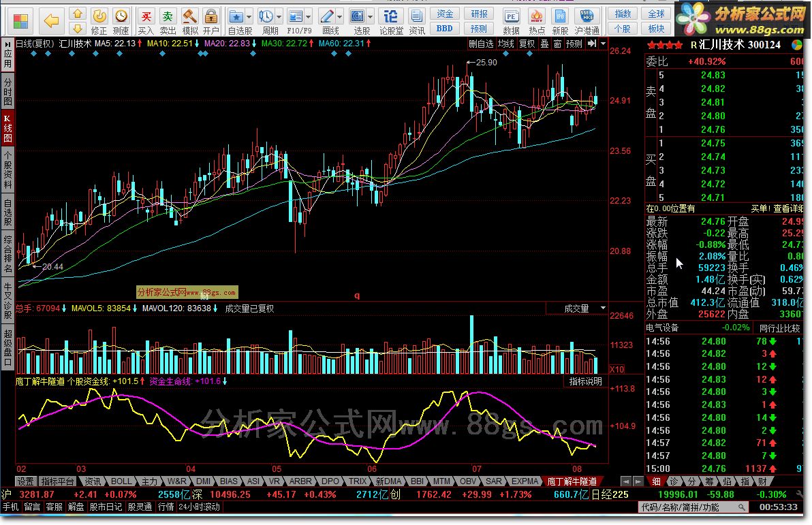Image resolution: width=812 pixels, height=525 pixels.
Task: Open the 新股 IPO icon
Action: click(x=560, y=22)
